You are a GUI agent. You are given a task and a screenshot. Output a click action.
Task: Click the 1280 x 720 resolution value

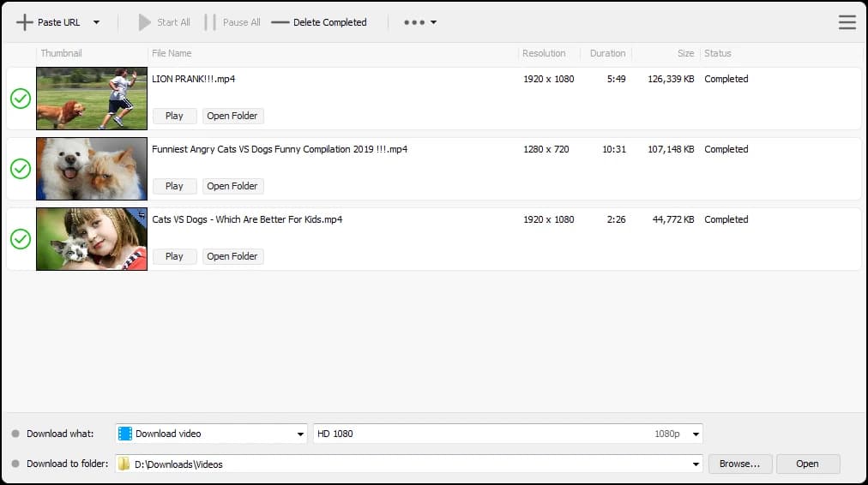tap(546, 149)
